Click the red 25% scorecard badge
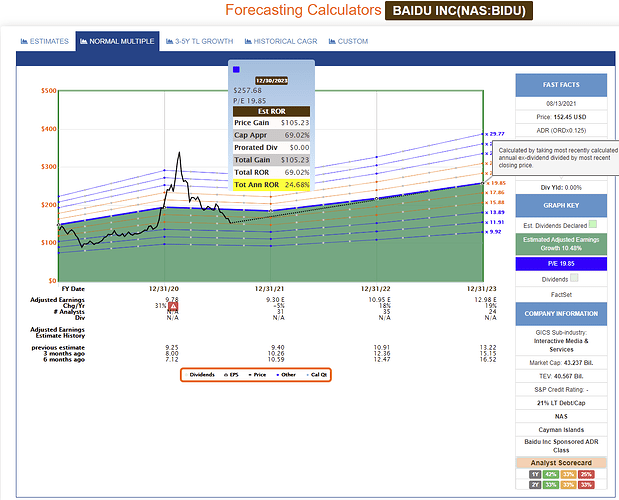 pyautogui.click(x=586, y=474)
